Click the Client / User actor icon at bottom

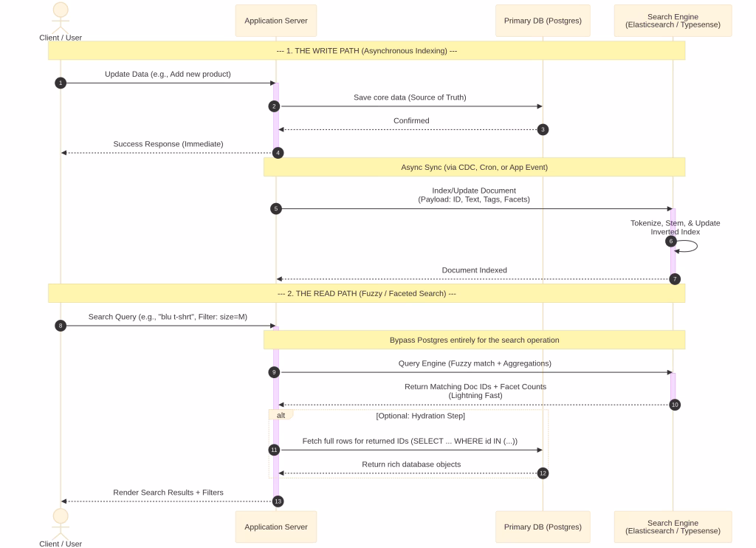[61, 524]
